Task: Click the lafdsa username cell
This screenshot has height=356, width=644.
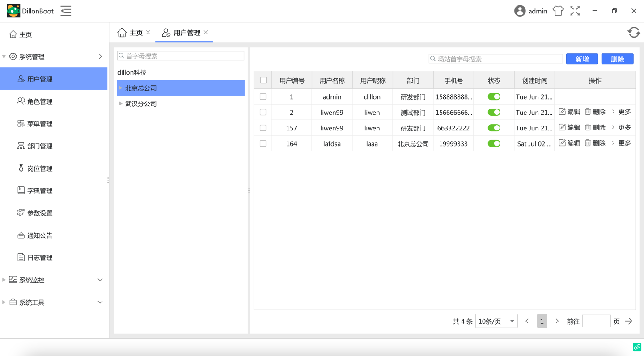Action: 332,143
